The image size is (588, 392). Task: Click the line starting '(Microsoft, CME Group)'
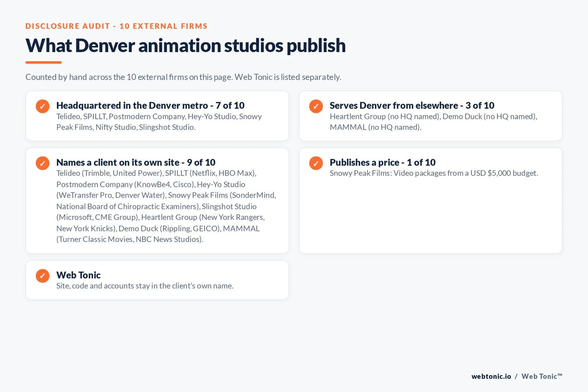tap(161, 217)
